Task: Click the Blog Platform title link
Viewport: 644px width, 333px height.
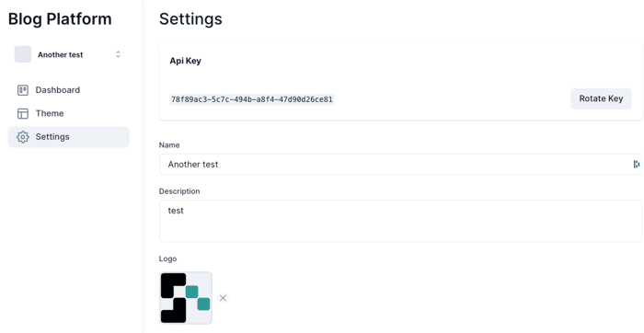Action: coord(60,19)
